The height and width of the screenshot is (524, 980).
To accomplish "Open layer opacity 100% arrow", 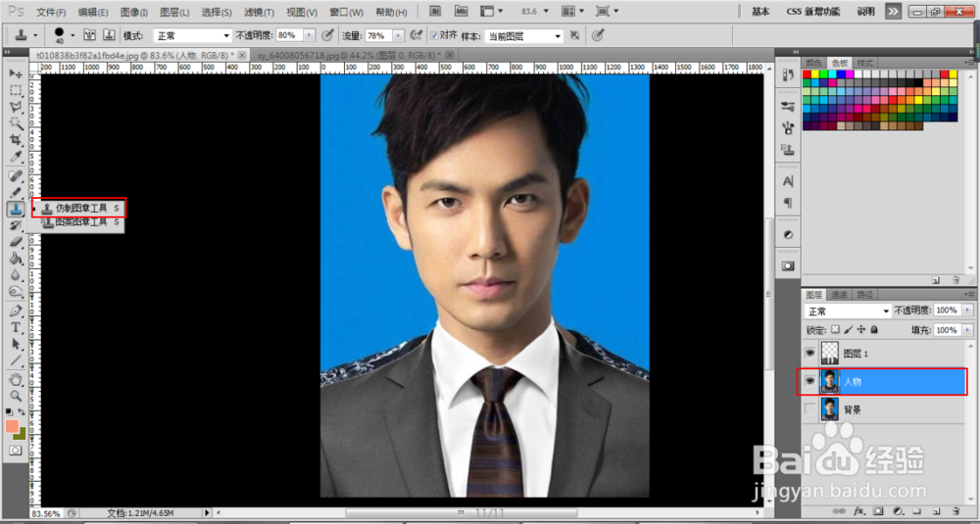I will [x=968, y=310].
